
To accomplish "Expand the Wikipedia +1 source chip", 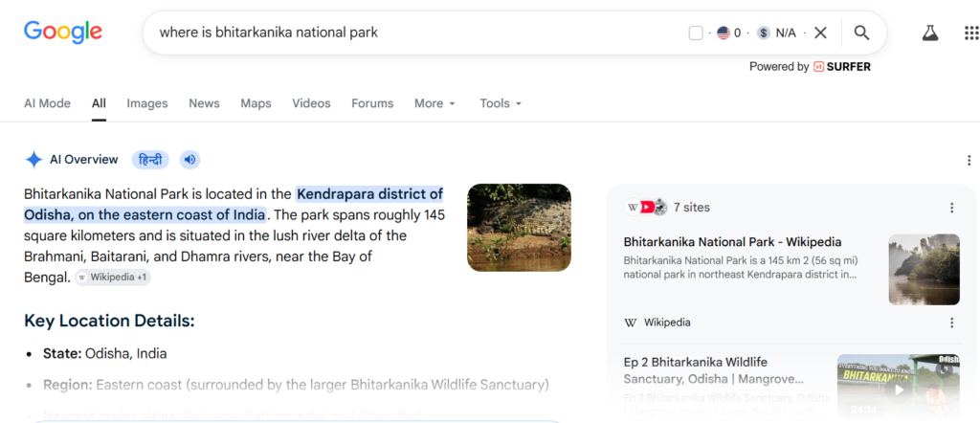I will (113, 278).
